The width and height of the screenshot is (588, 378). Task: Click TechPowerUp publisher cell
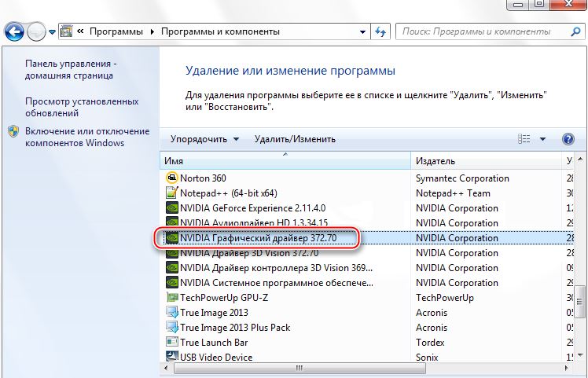445,298
